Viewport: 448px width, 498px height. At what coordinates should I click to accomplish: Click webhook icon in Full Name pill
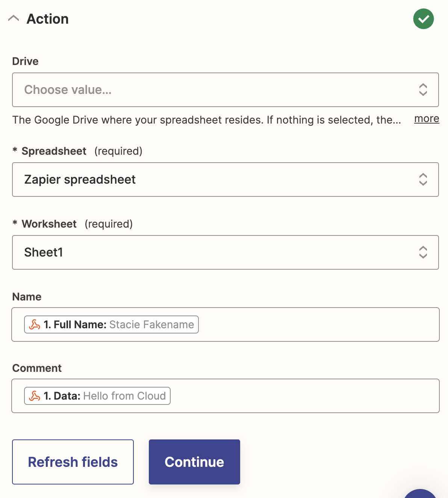35,324
